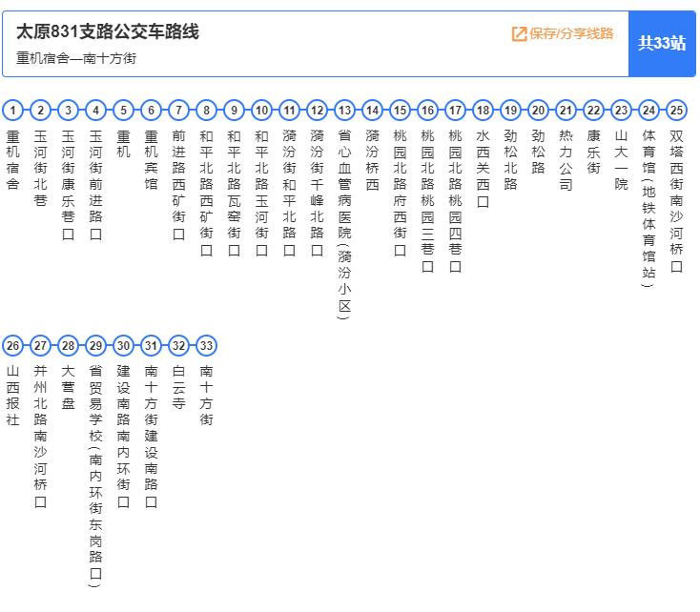Select stop circle number 15
The image size is (700, 612).
coord(401,111)
